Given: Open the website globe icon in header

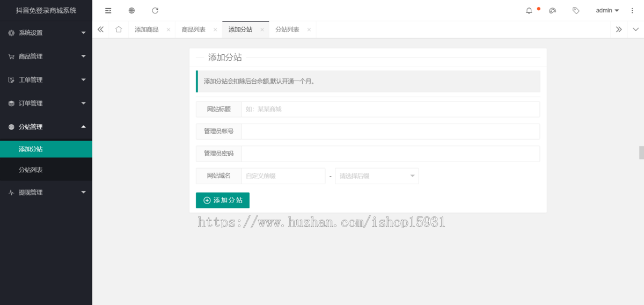Looking at the screenshot, I should pos(131,11).
